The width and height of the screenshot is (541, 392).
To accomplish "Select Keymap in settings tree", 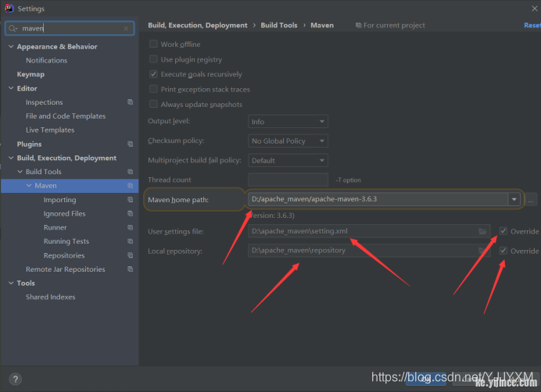I will [x=30, y=74].
